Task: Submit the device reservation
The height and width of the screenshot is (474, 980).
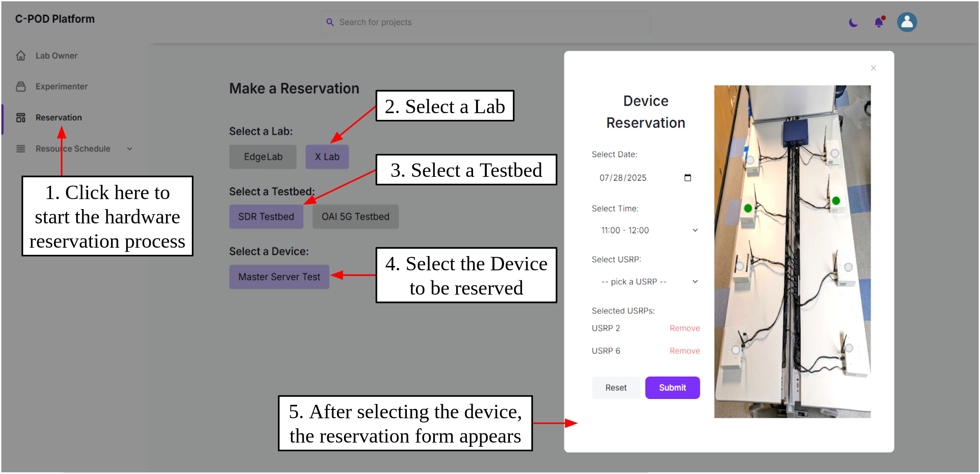Action: click(x=672, y=388)
